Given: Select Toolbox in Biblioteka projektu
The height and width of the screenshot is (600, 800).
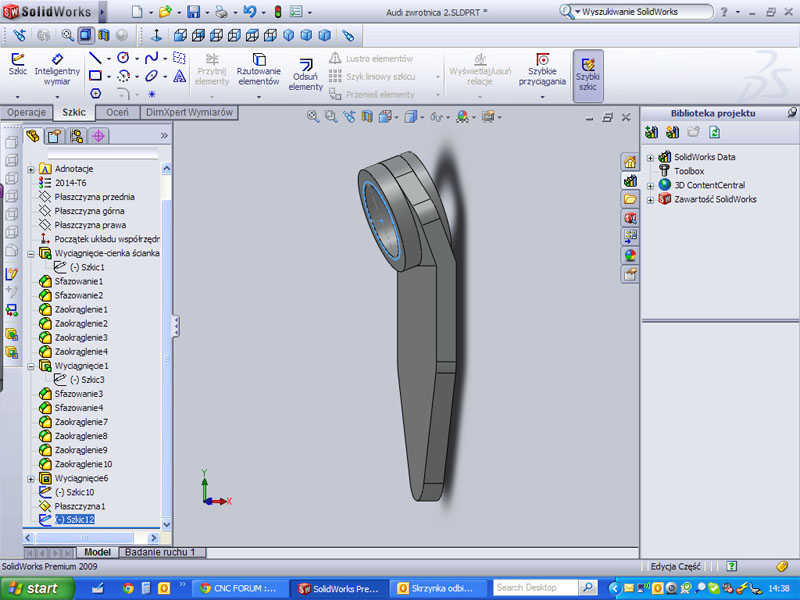Looking at the screenshot, I should tap(689, 171).
